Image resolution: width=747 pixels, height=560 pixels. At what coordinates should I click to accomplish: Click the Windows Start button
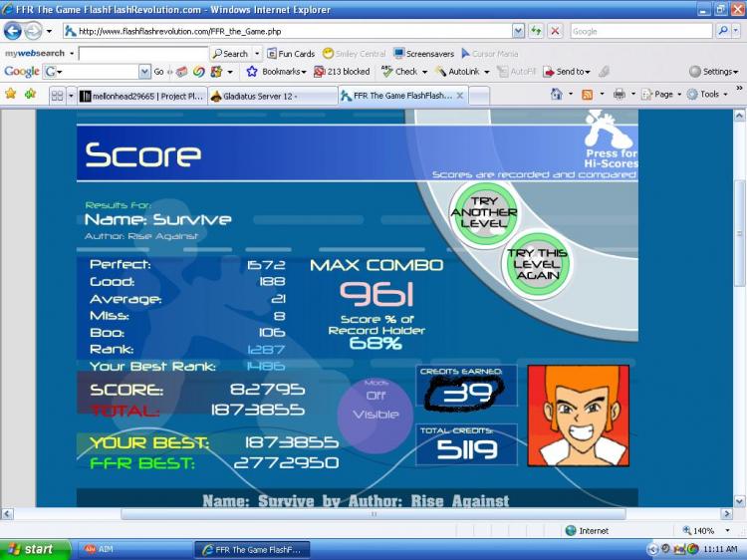35,549
